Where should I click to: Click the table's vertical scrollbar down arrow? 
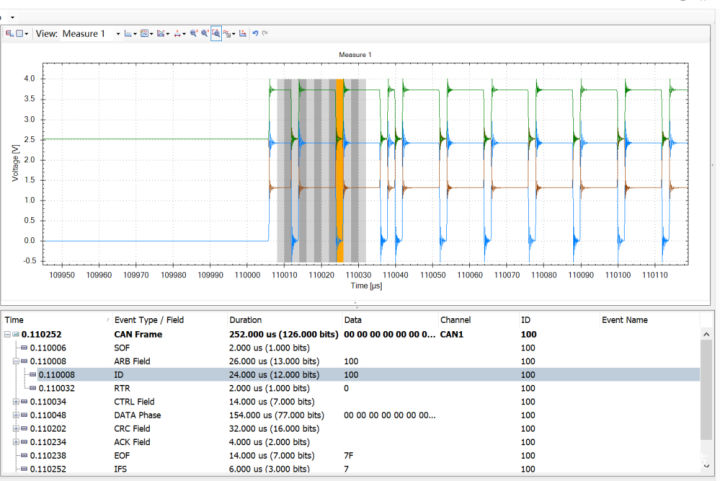tap(706, 466)
